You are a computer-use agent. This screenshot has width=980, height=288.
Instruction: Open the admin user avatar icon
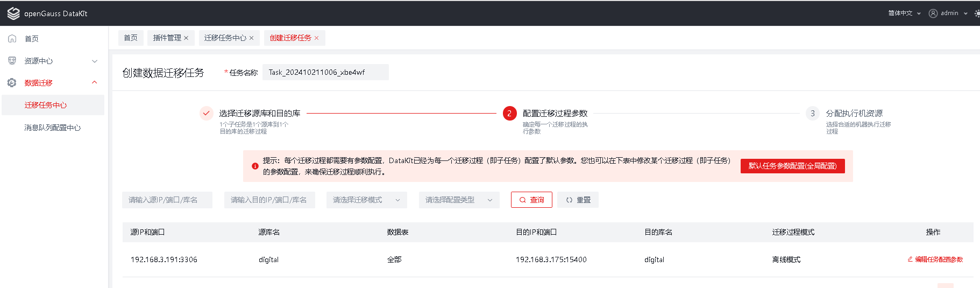(933, 13)
